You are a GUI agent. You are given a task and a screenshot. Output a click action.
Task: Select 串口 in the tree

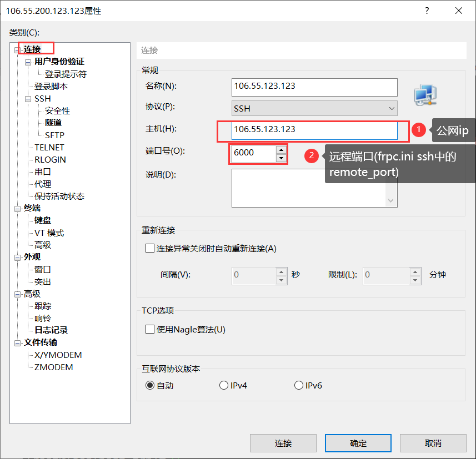click(43, 172)
